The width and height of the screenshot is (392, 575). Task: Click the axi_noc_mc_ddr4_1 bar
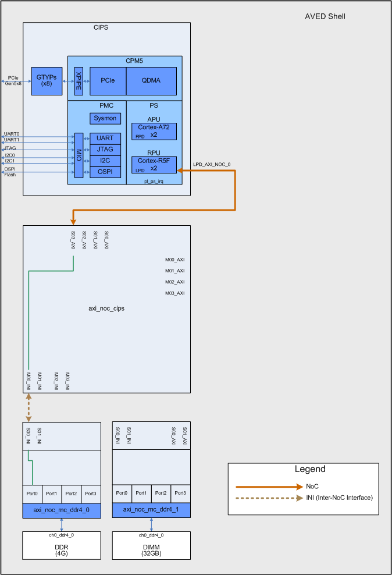[151, 510]
